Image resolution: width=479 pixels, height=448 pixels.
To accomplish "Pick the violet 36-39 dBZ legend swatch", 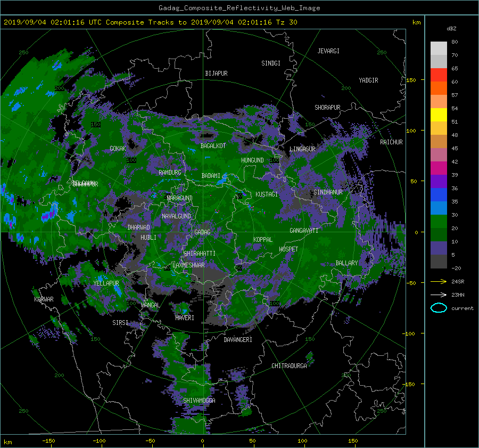I will pos(439,182).
